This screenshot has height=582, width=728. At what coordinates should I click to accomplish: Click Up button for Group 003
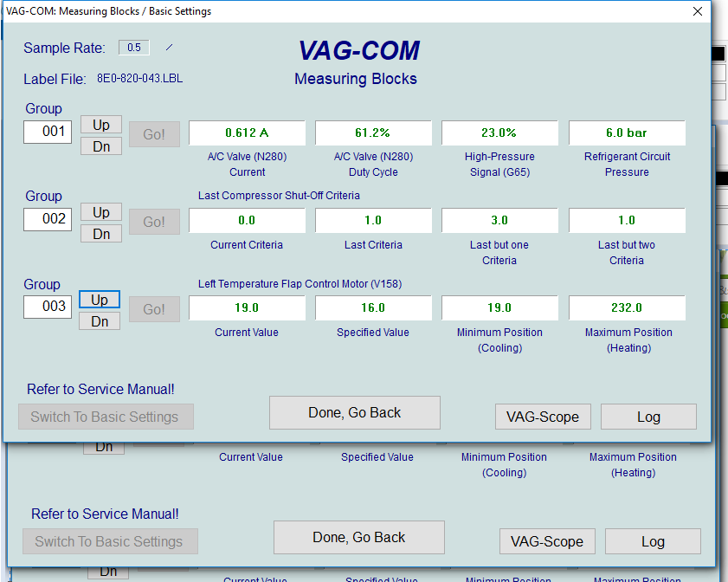(x=100, y=300)
